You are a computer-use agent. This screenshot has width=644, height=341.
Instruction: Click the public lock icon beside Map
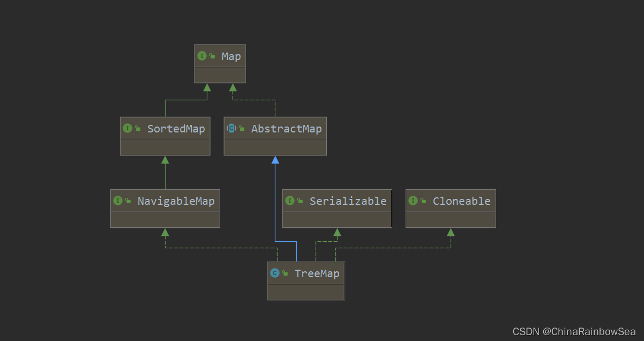(x=212, y=56)
